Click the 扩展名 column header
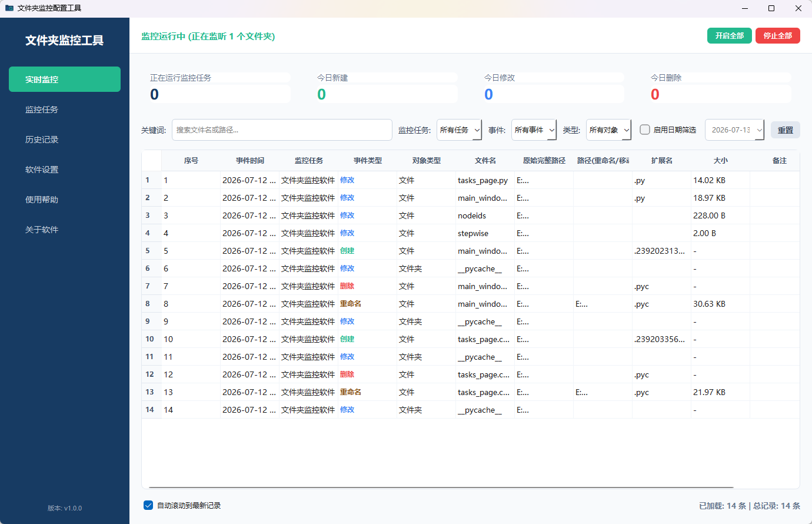This screenshot has height=524, width=812. (662, 161)
